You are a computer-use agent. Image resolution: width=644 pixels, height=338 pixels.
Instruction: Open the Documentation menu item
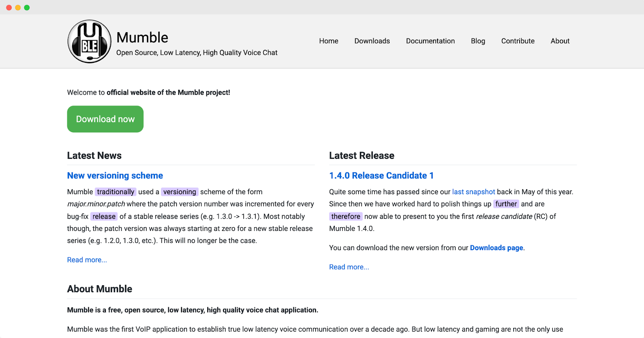(430, 41)
